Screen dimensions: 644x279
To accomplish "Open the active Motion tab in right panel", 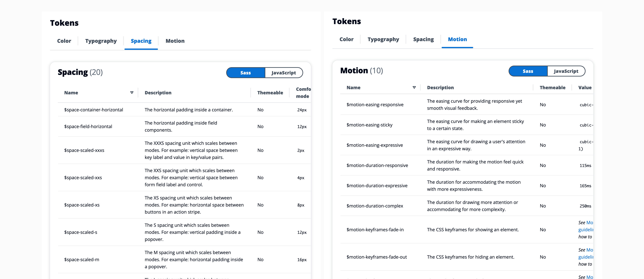I will pos(457,39).
